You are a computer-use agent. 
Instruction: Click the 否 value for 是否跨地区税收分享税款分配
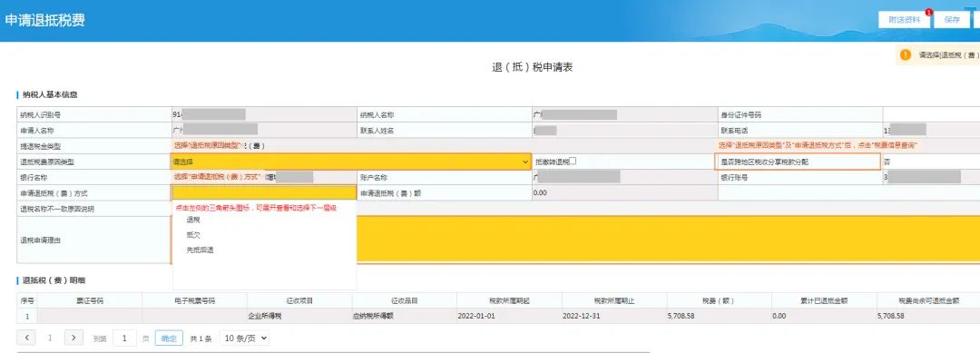pos(887,162)
